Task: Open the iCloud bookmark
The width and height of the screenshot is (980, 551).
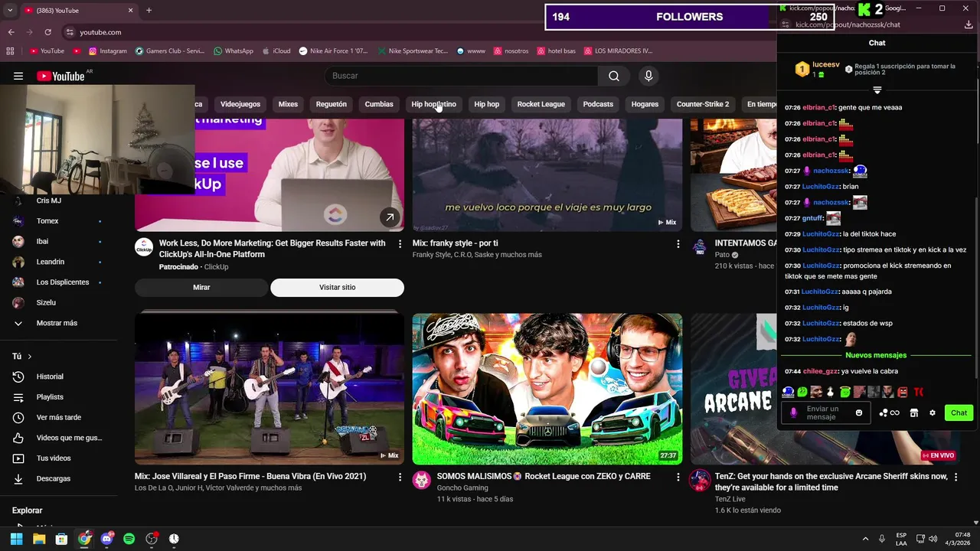Action: pos(276,51)
